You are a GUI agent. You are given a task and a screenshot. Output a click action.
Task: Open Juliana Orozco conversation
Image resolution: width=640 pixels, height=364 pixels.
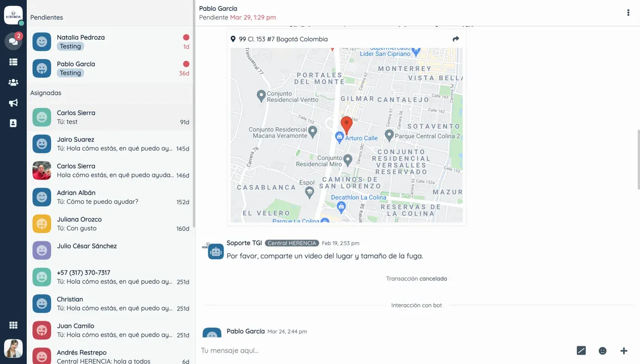[x=111, y=224]
